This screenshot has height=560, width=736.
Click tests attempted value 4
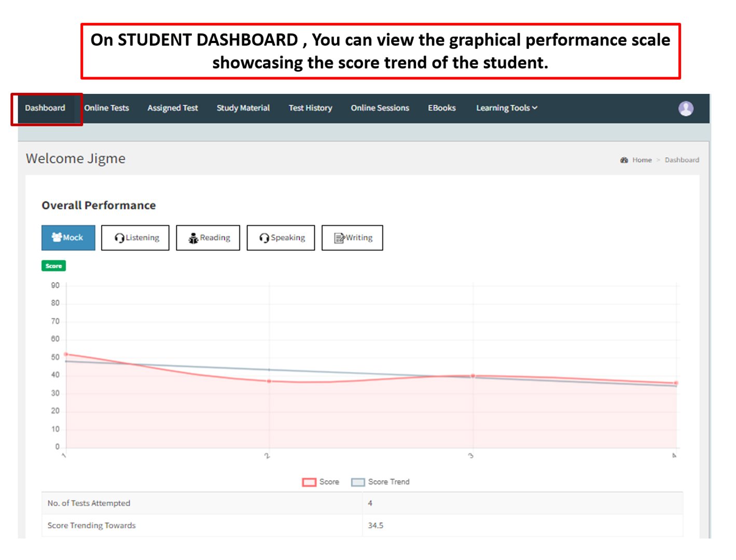click(370, 503)
